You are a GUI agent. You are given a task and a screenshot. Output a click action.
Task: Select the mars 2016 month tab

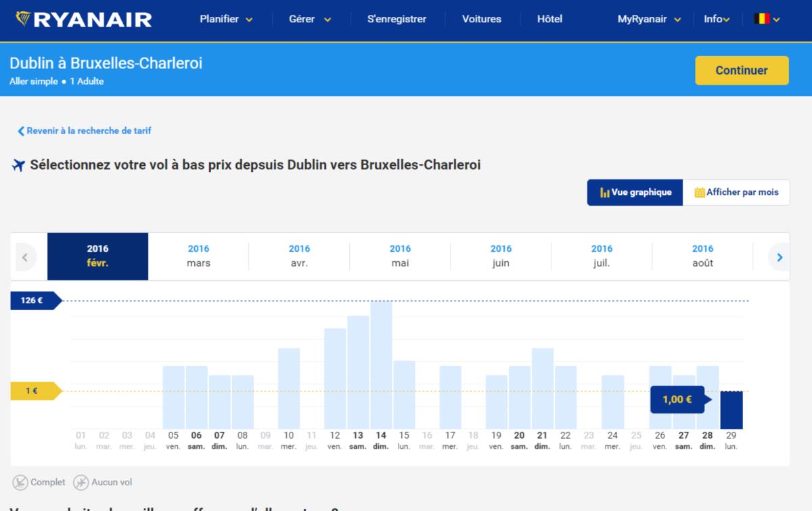coord(198,256)
